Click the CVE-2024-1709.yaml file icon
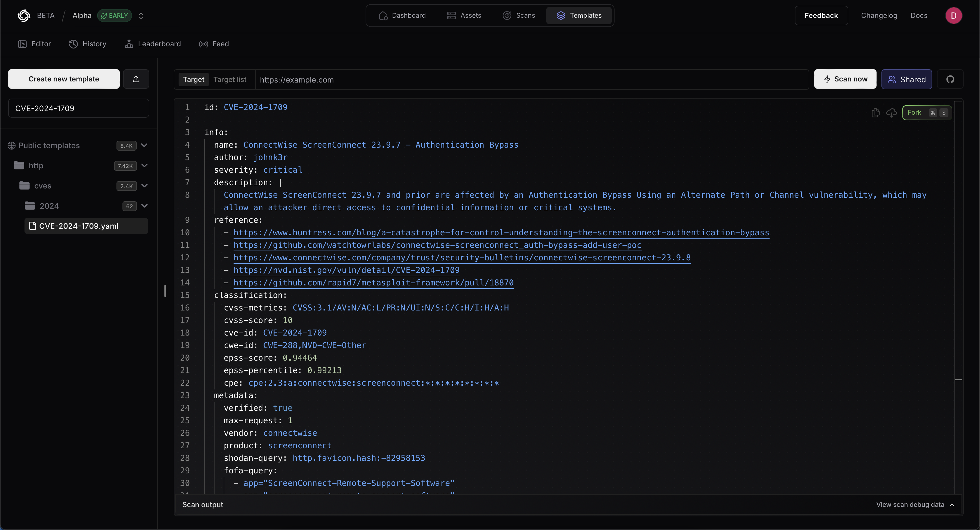 pos(33,226)
